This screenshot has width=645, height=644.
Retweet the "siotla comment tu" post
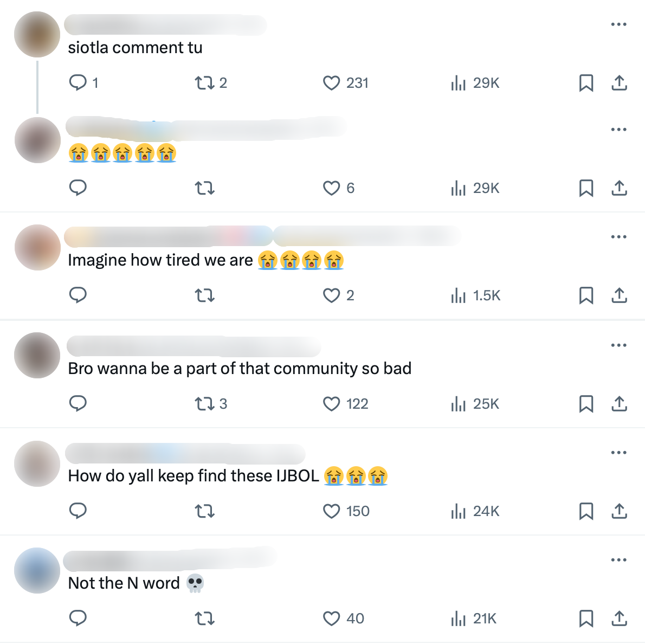click(x=204, y=83)
